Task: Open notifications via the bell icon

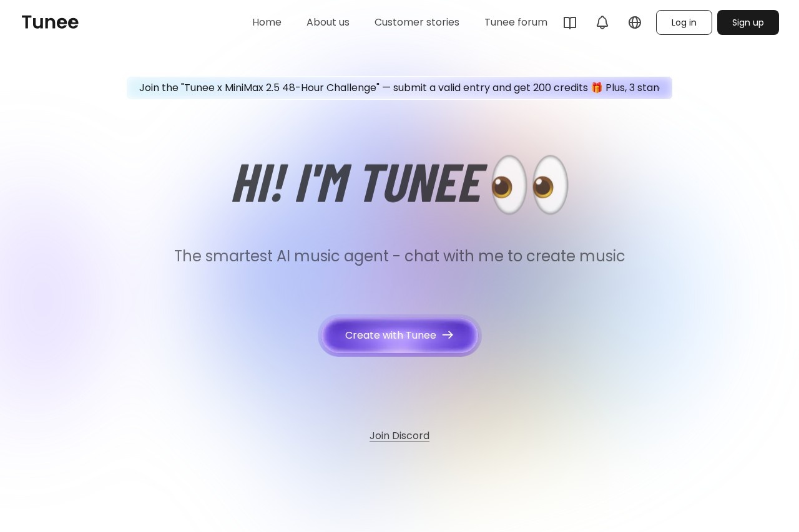Action: coord(602,22)
